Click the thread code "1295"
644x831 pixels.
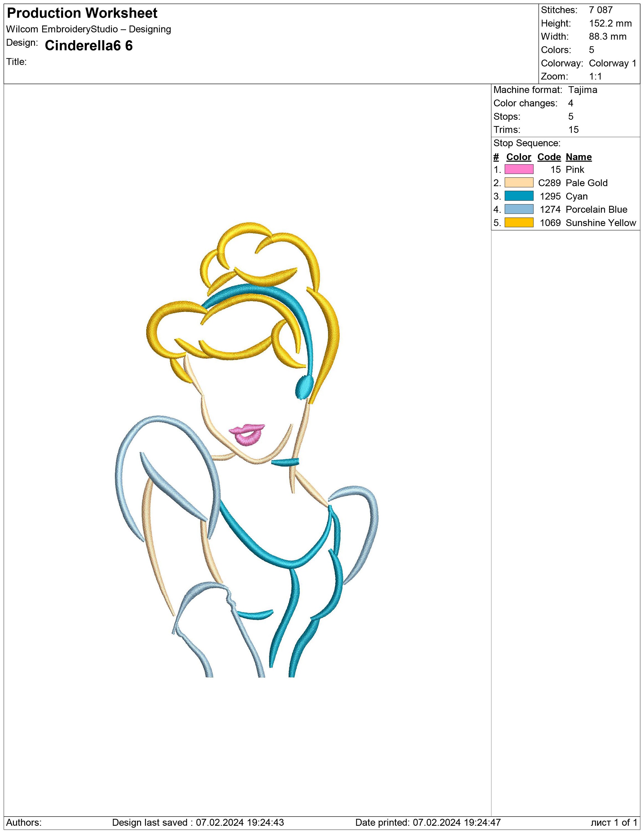click(x=550, y=196)
